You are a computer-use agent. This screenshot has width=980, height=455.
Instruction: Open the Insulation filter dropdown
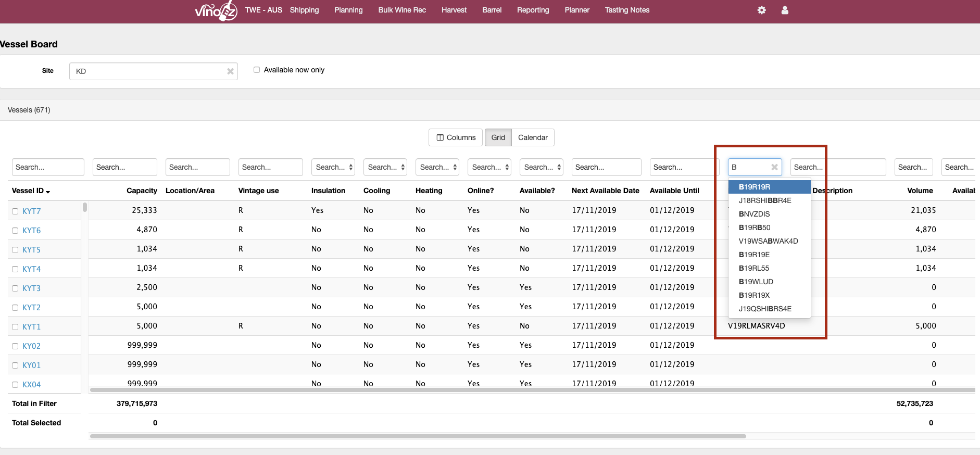(x=333, y=167)
